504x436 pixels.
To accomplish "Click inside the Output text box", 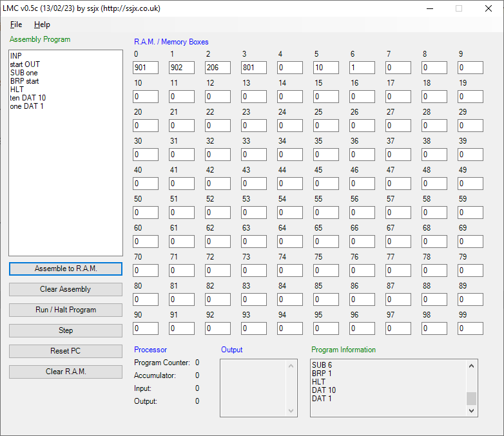I will pyautogui.click(x=253, y=388).
